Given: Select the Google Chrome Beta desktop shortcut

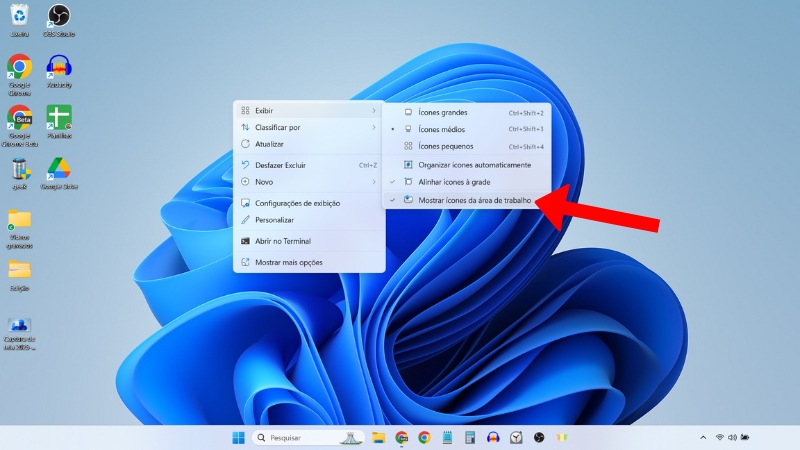Looking at the screenshot, I should (19, 118).
